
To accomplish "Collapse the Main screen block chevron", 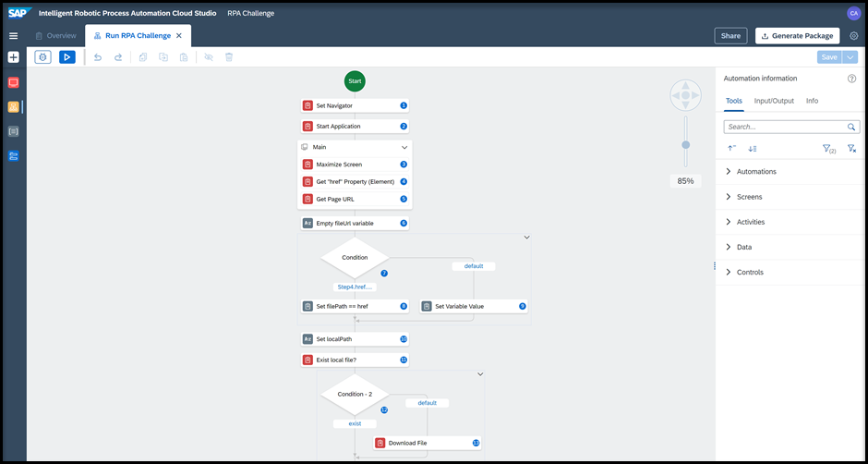I will click(404, 148).
